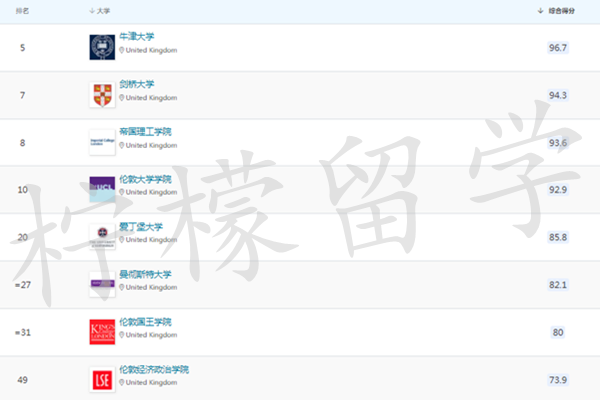The image size is (600, 400).
Task: Click the Cambridge University shield logo
Action: point(102,95)
